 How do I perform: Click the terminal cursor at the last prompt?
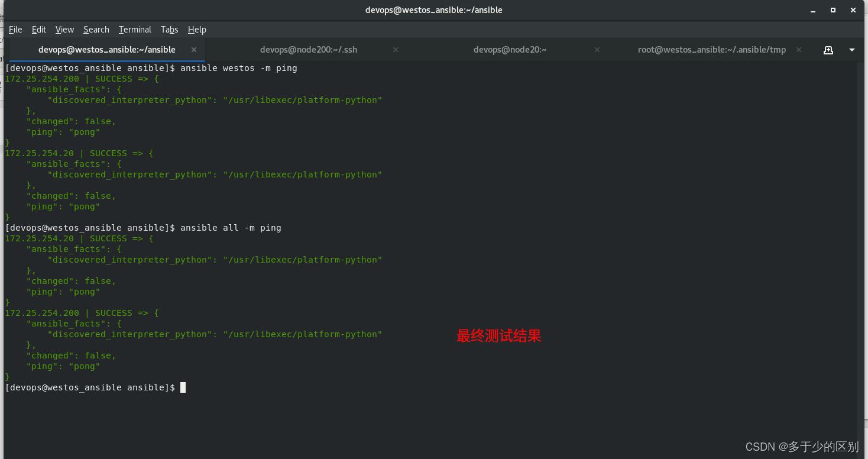pyautogui.click(x=183, y=387)
